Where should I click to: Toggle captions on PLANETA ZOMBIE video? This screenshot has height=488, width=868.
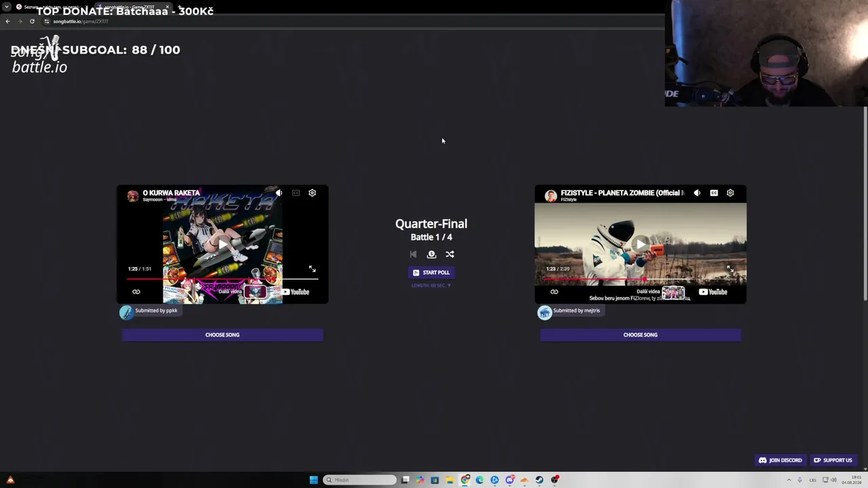point(714,193)
